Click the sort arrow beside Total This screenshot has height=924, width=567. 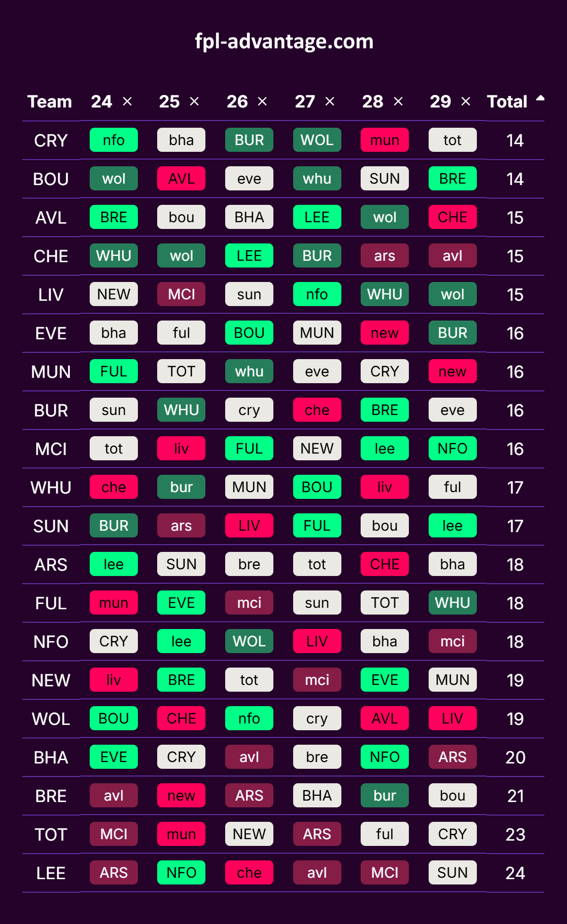[x=540, y=98]
